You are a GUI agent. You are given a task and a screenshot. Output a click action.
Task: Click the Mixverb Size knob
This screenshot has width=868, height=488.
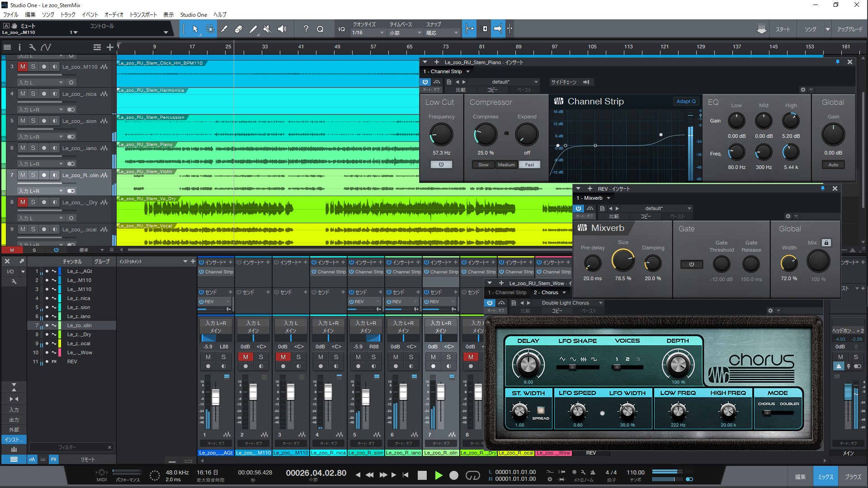tap(623, 261)
